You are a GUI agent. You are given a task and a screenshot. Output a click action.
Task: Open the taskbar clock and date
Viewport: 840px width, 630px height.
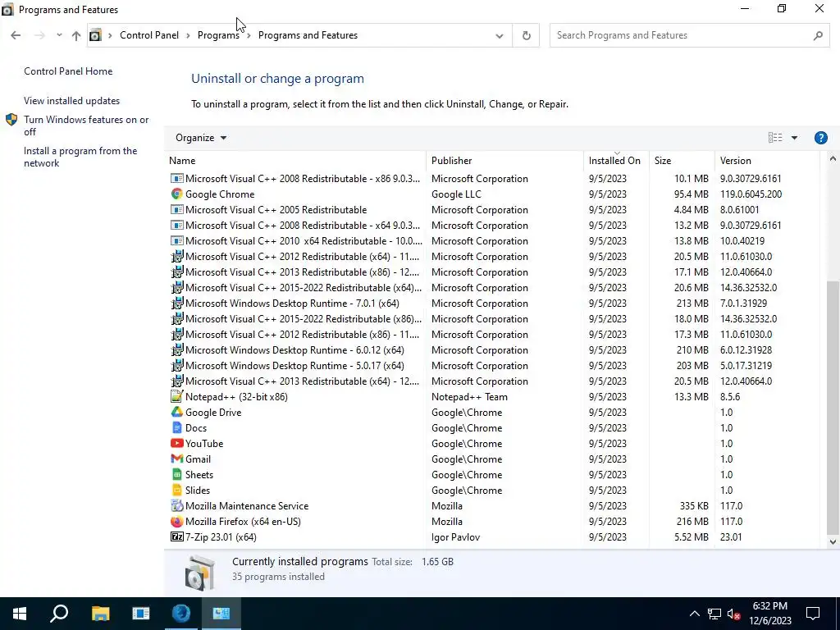(x=769, y=614)
